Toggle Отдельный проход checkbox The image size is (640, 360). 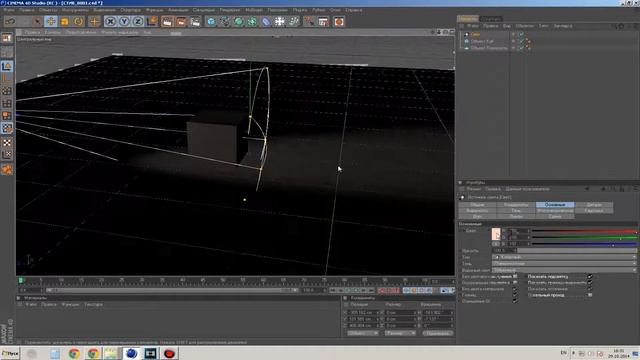point(590,295)
